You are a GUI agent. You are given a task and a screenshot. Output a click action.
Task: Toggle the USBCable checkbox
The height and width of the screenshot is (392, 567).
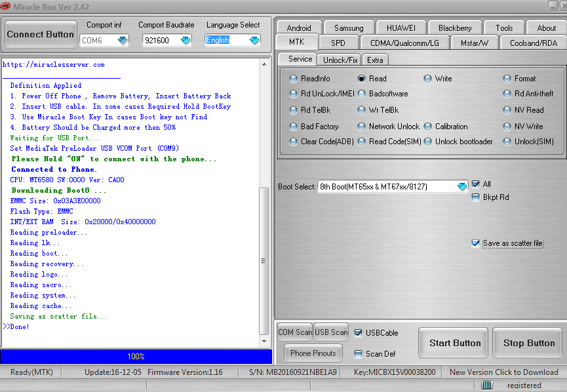tap(358, 333)
